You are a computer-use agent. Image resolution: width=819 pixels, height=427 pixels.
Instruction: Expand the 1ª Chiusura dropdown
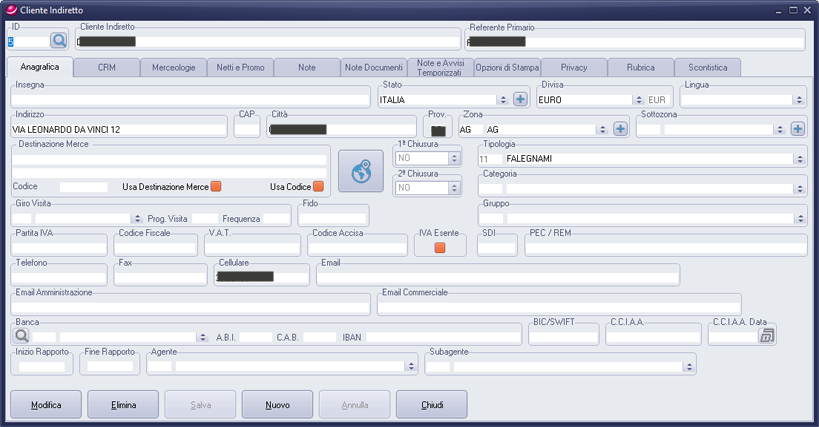coord(454,158)
